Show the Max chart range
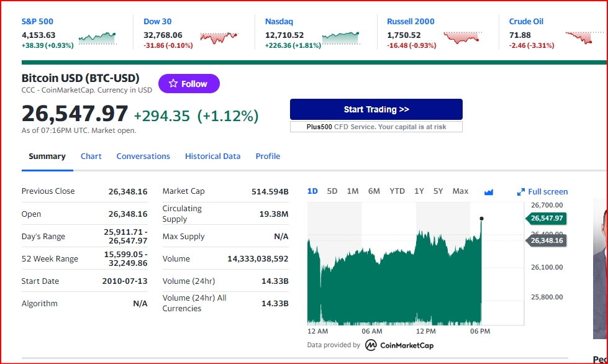The image size is (608, 364). coord(460,191)
